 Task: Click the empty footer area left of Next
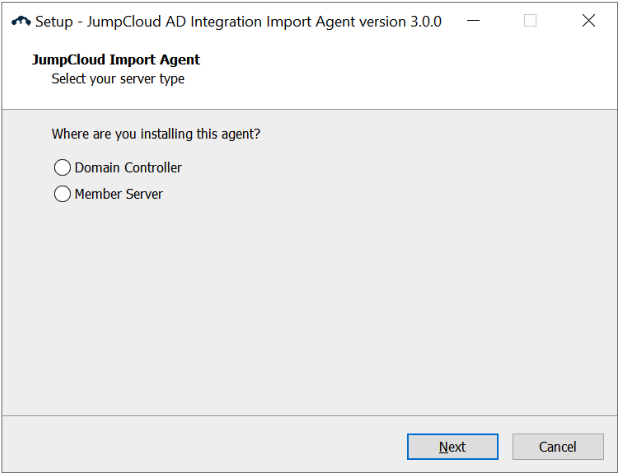point(200,447)
